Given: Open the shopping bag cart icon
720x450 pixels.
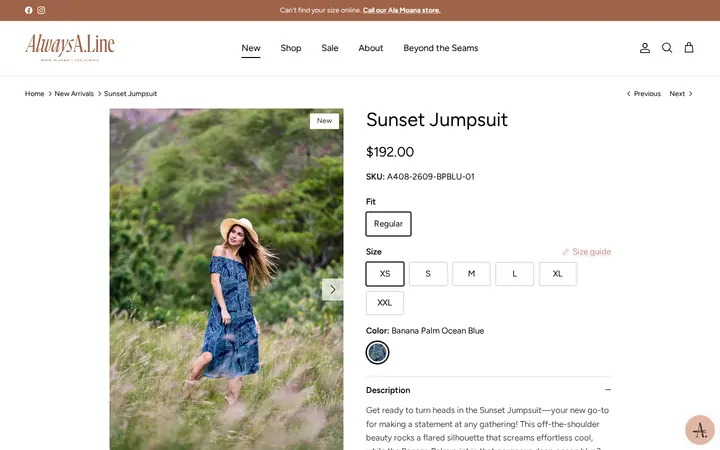Looking at the screenshot, I should click(689, 48).
